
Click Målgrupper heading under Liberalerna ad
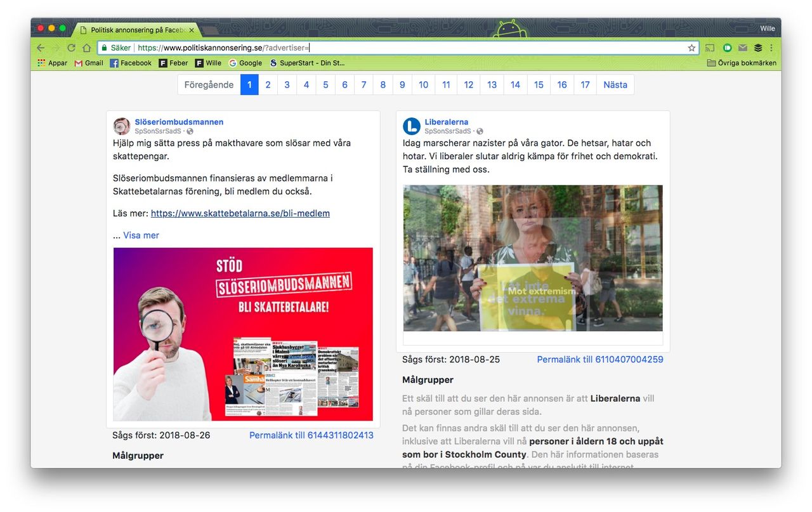click(428, 380)
